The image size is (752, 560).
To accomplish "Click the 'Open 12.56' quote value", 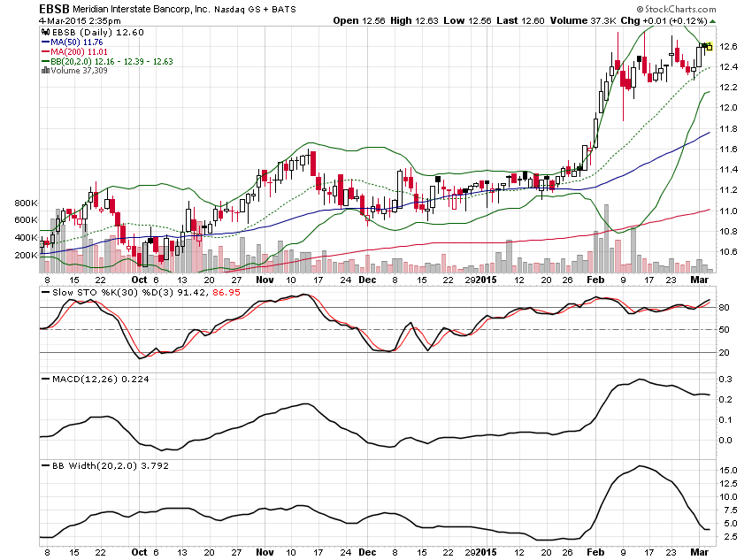I will point(358,20).
